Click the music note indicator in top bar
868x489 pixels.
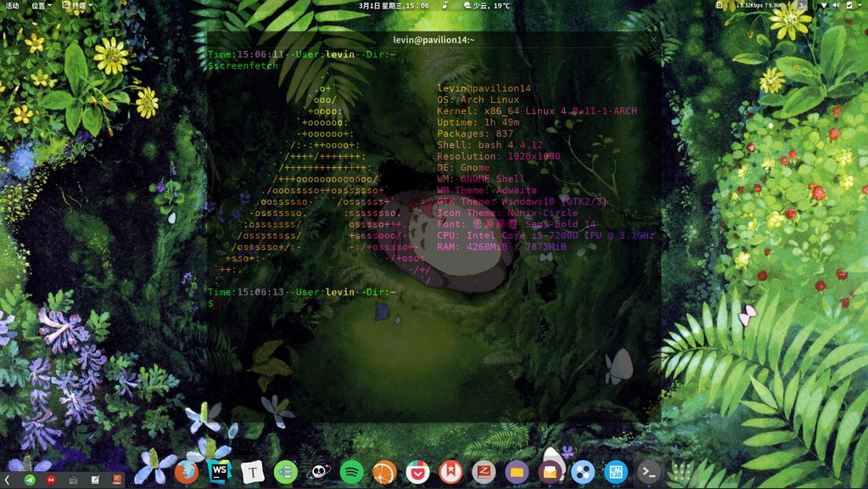(445, 6)
